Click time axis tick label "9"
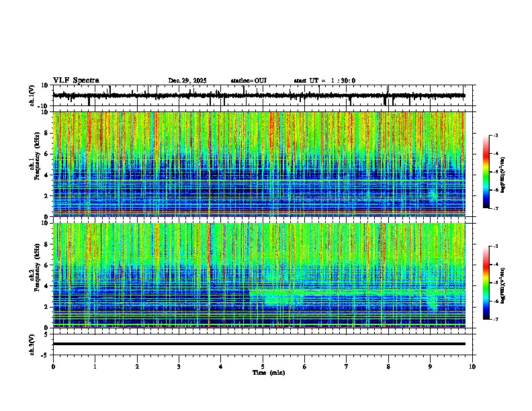The image size is (532, 411). [430, 367]
